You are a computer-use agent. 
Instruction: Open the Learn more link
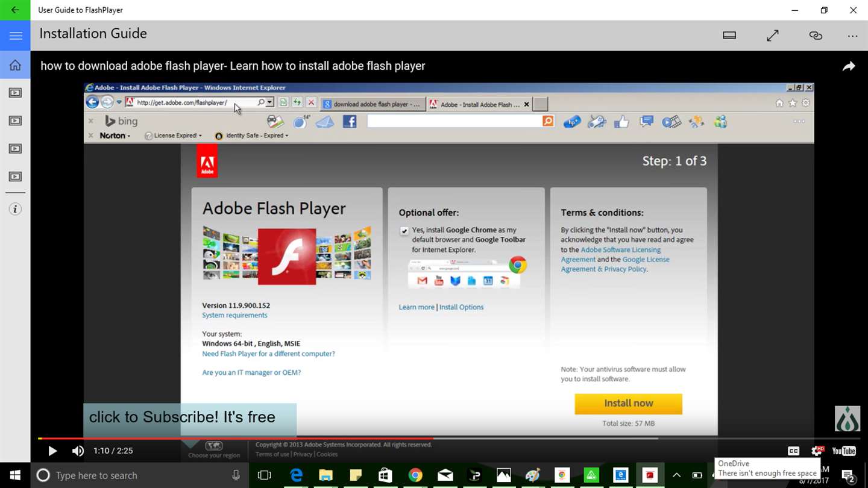417,307
